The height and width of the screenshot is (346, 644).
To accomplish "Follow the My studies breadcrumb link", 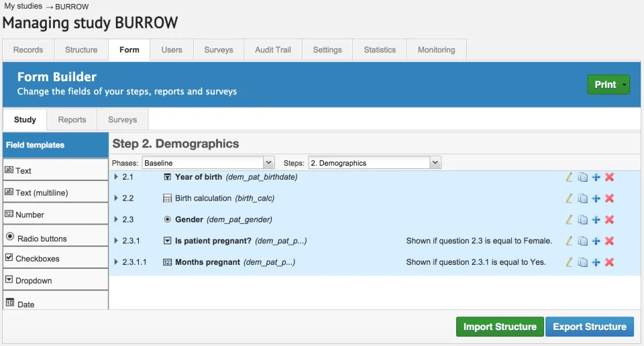I will point(23,6).
